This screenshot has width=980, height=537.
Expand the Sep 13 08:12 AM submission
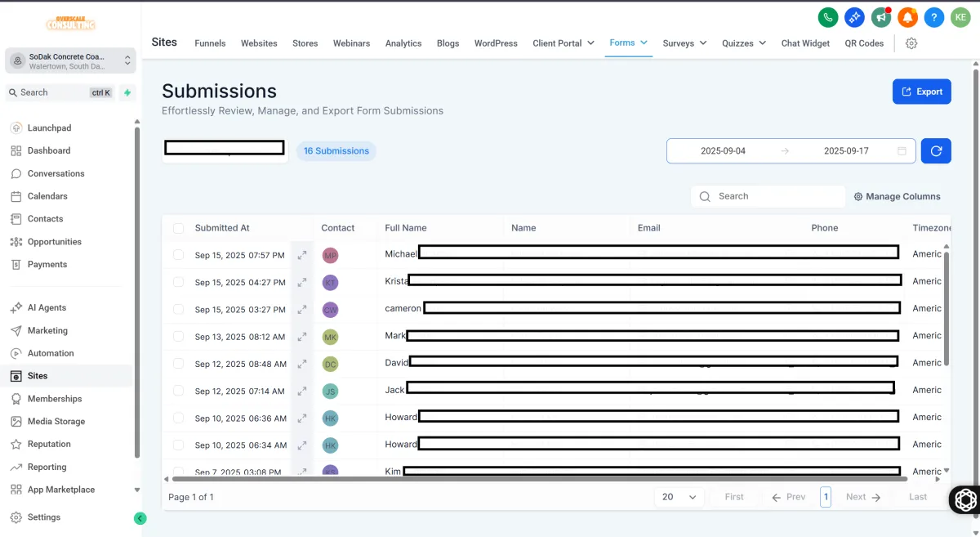302,337
